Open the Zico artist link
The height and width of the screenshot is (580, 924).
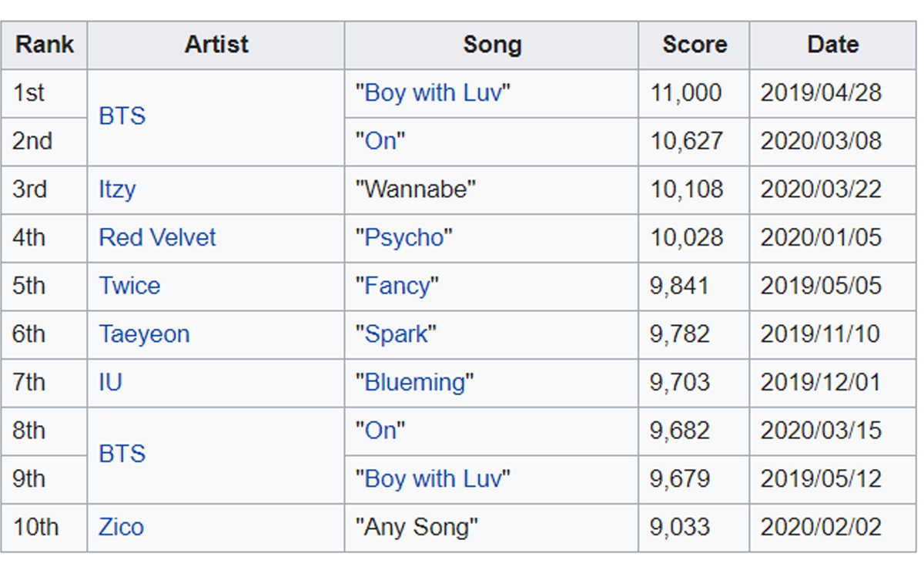tap(121, 528)
